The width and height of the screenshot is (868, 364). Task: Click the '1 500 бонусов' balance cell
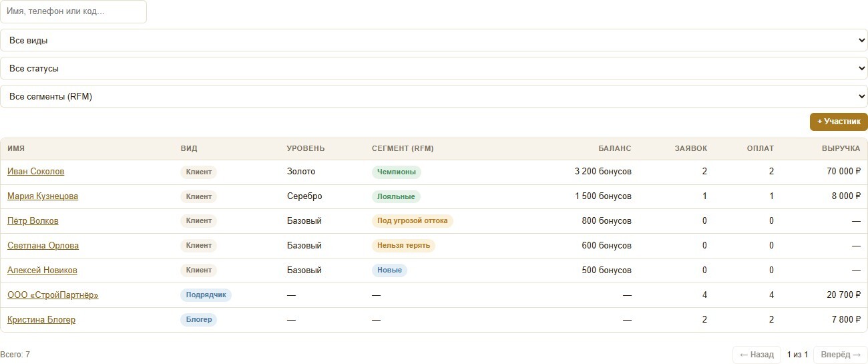[603, 196]
